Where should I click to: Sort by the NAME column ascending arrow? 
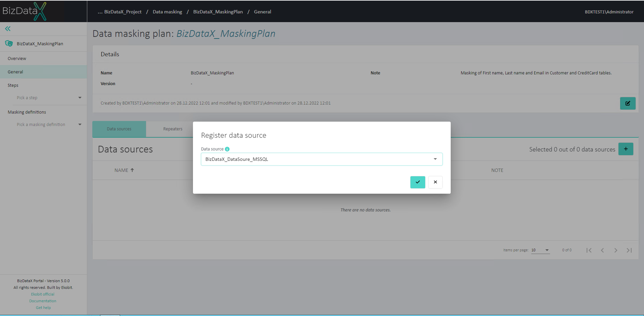pyautogui.click(x=132, y=170)
